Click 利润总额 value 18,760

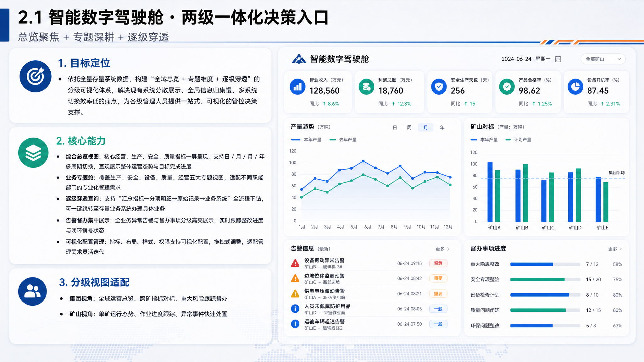[x=391, y=91]
